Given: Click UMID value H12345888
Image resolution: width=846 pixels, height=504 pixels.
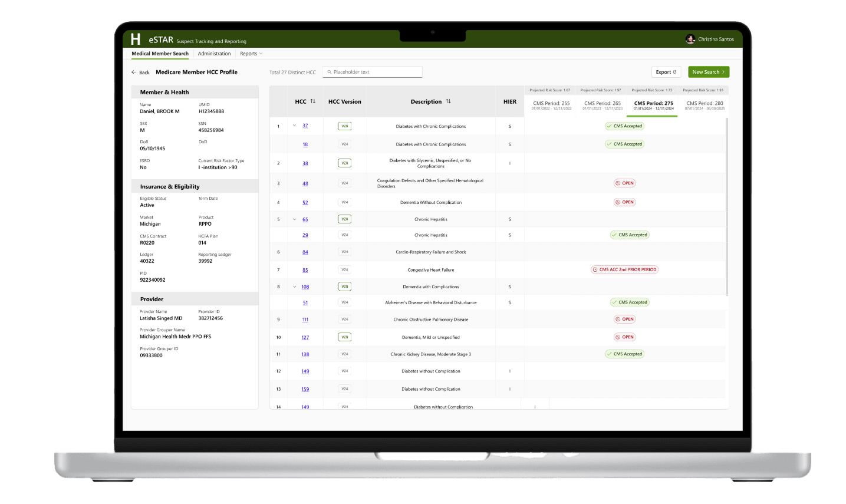Looking at the screenshot, I should [211, 111].
